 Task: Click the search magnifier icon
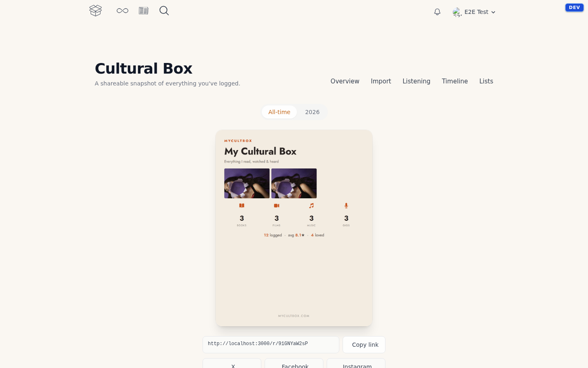[164, 11]
